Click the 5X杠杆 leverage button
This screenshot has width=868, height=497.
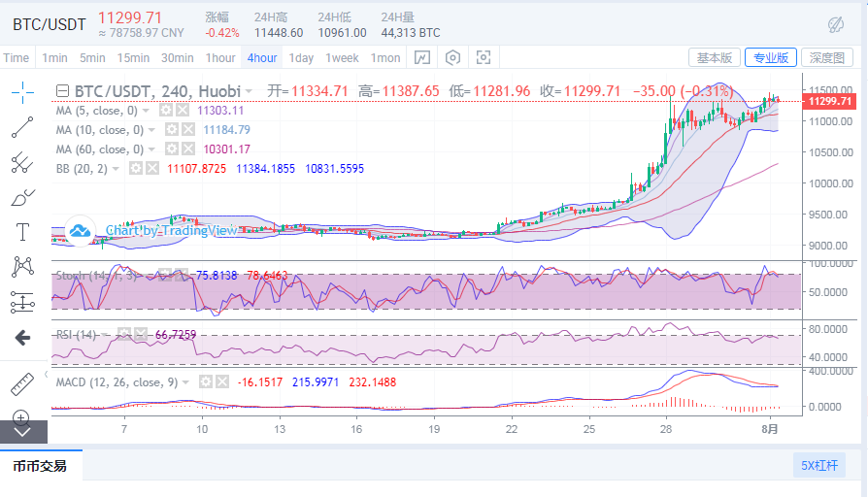[818, 465]
